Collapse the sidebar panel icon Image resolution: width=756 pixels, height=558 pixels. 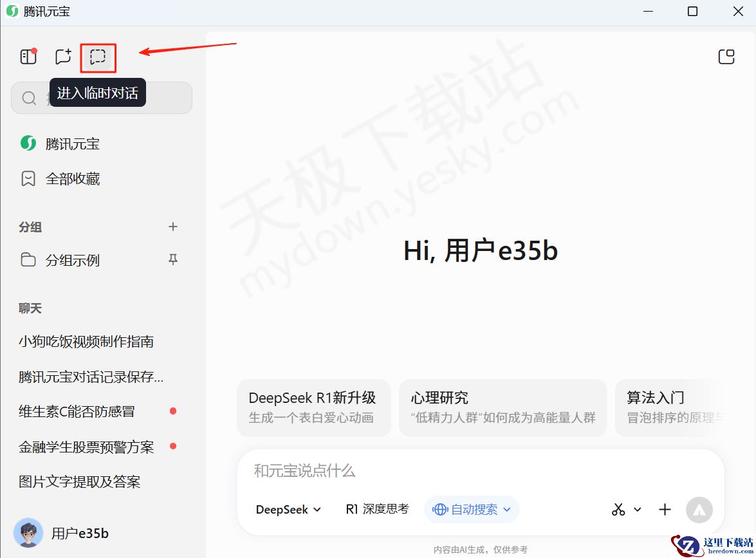click(x=28, y=57)
